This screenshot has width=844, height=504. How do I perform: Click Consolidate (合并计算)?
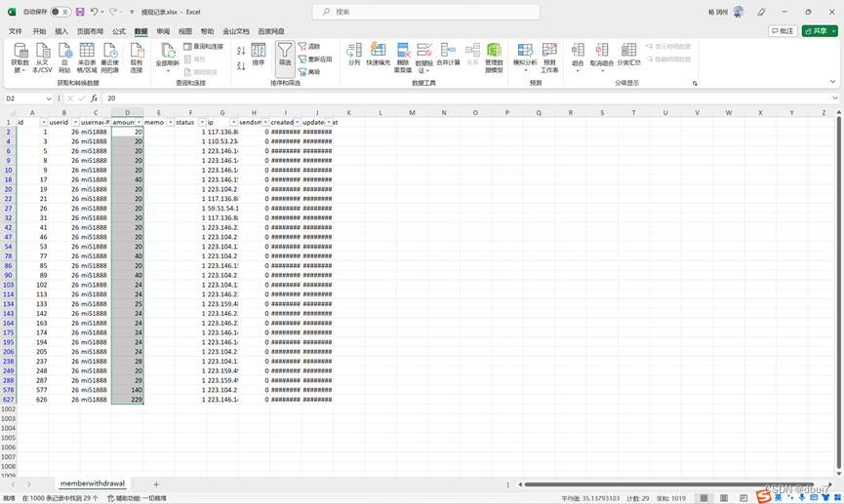448,55
